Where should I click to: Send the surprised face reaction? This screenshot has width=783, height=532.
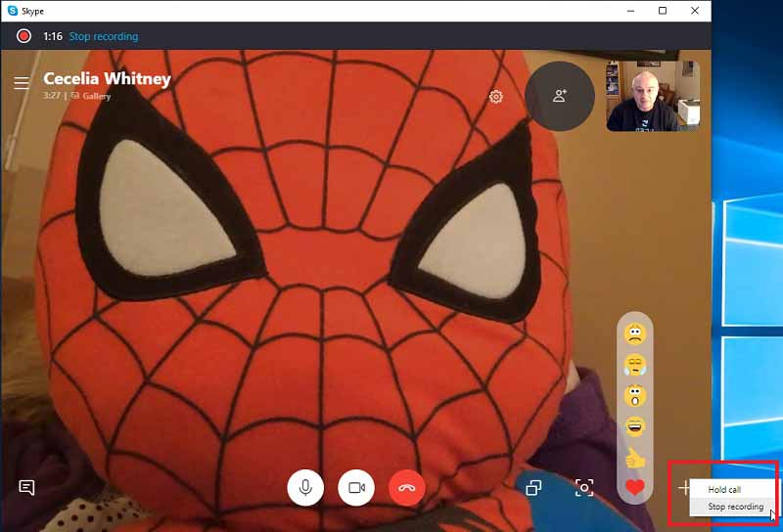point(635,396)
